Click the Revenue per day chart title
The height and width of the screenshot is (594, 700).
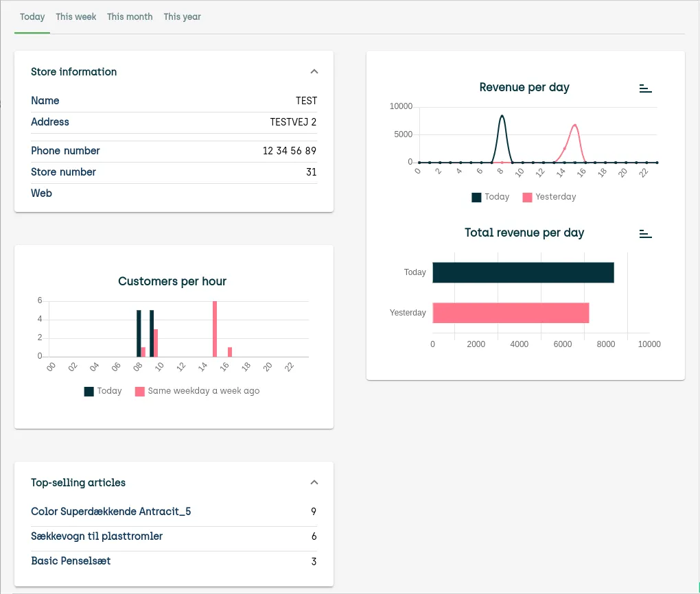tap(524, 88)
